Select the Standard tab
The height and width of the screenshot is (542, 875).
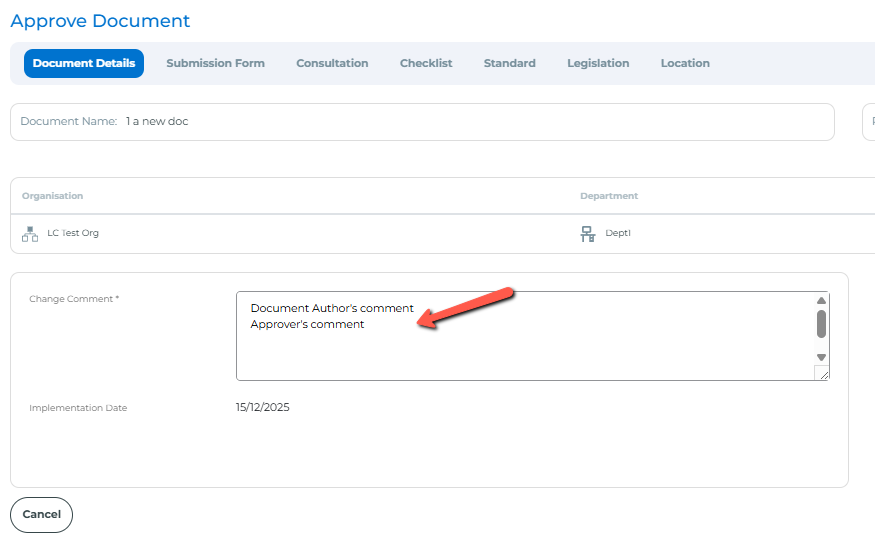click(509, 63)
